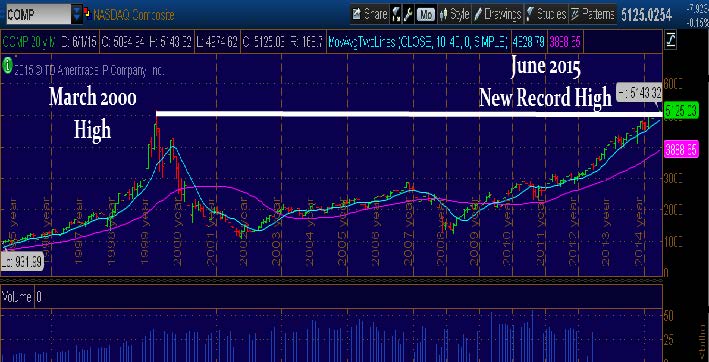Screen dimensions: 709x362
Task: Click the magenta 3858.55 value in header
Action: pyautogui.click(x=566, y=42)
